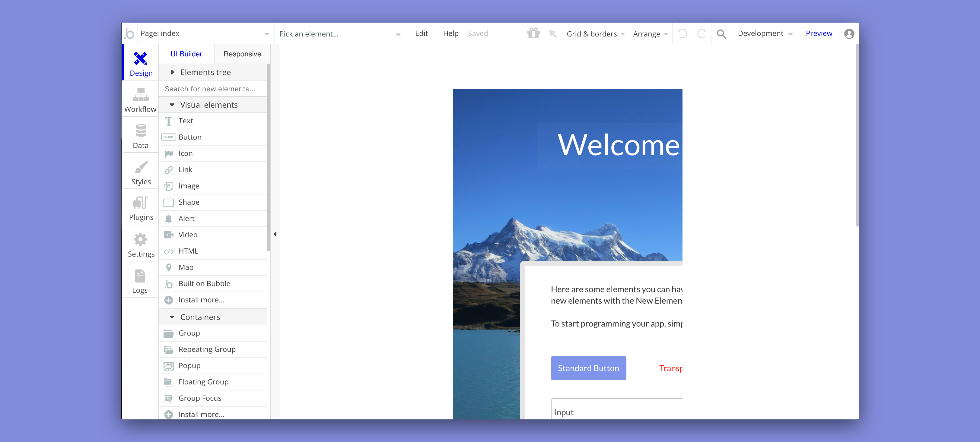
Task: Click the Preview link
Action: click(819, 33)
